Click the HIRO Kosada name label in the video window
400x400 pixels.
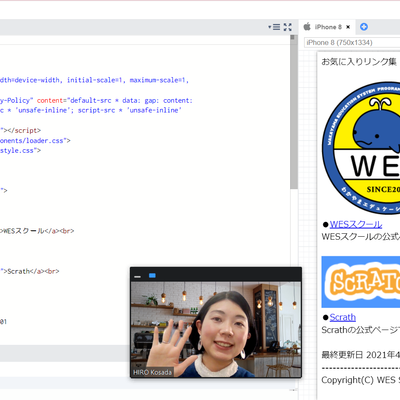pyautogui.click(x=152, y=372)
